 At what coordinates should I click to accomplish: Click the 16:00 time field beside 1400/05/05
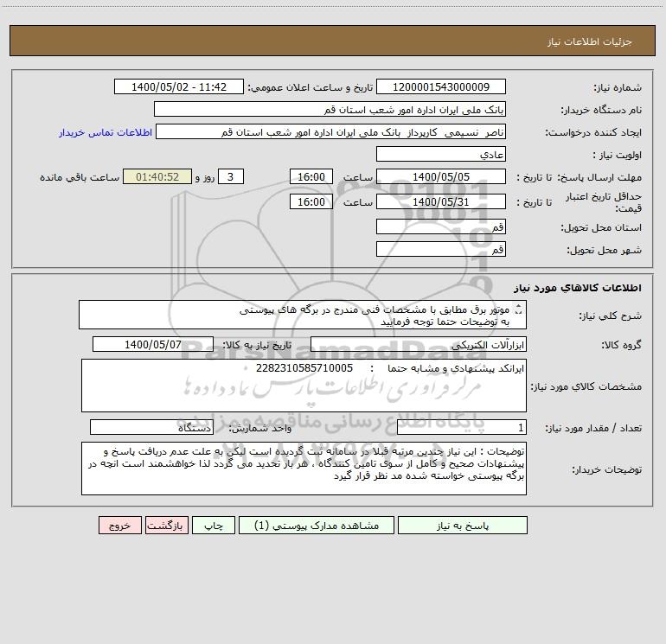311,176
